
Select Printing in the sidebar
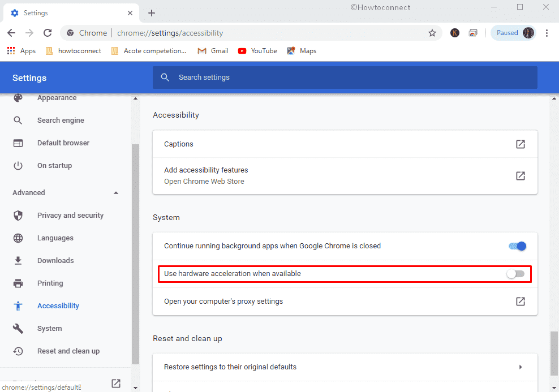tap(50, 283)
